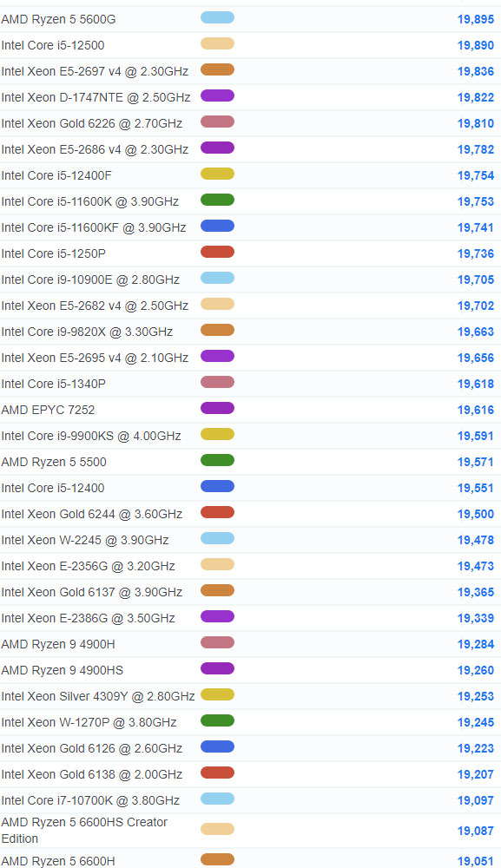Click the score 19,253
501x868 pixels.
click(476, 696)
